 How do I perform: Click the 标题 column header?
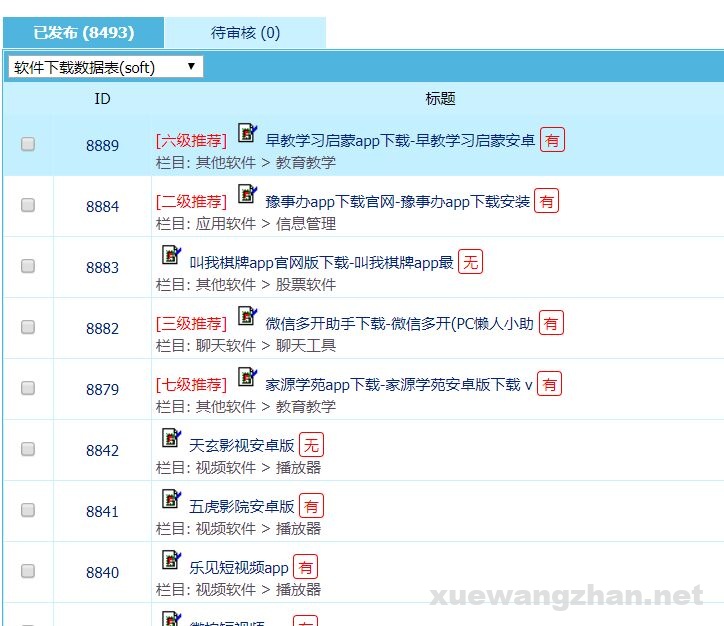(x=440, y=98)
